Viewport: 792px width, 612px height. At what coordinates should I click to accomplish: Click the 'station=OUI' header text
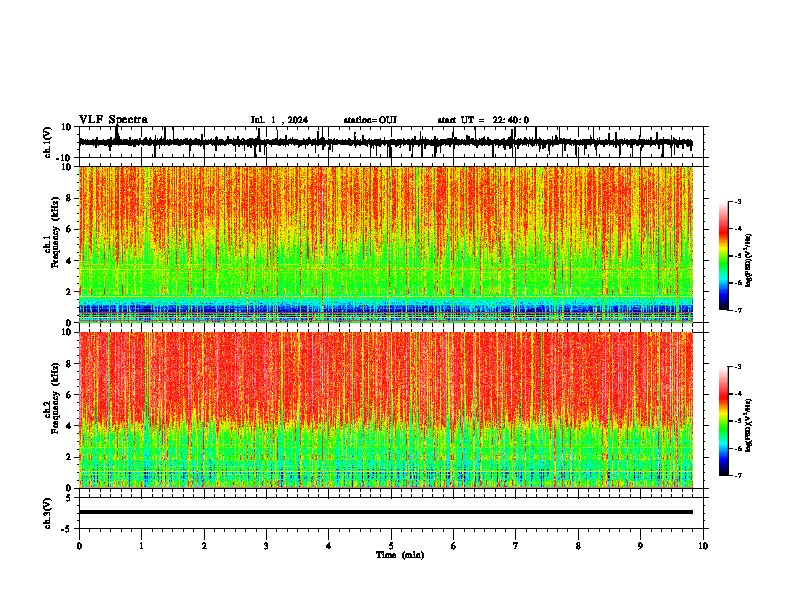[x=370, y=120]
